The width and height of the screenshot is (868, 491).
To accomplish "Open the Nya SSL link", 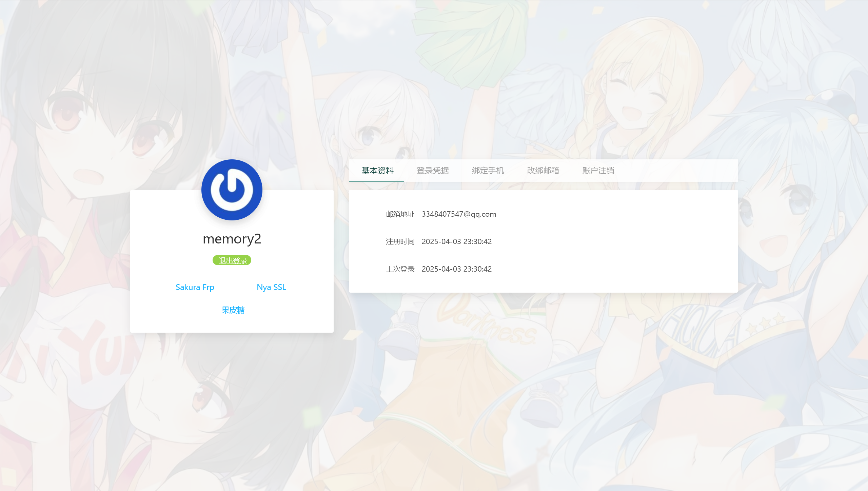I will click(x=271, y=287).
